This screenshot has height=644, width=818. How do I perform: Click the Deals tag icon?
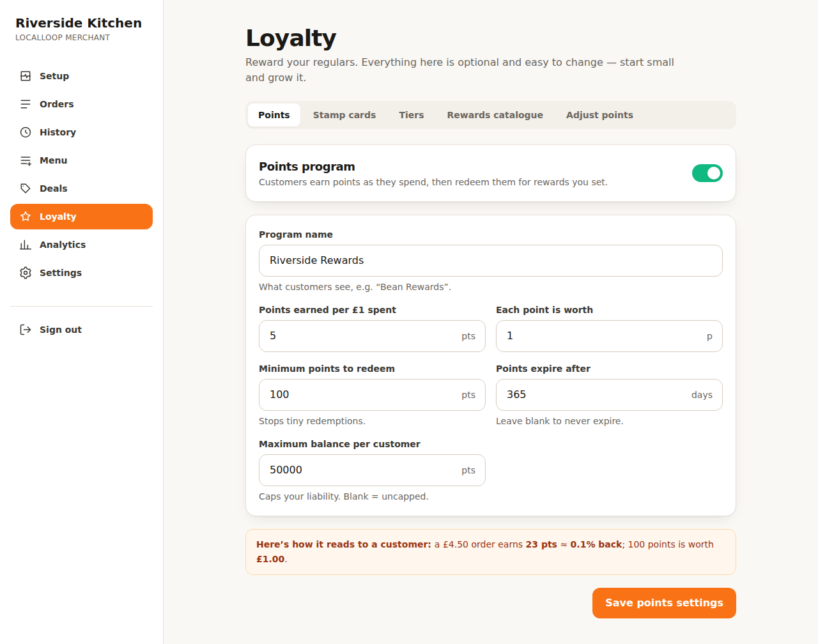click(26, 188)
